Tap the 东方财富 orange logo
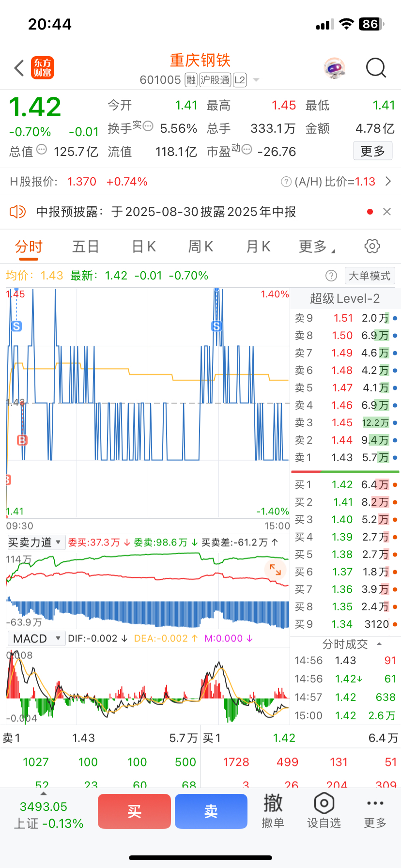The image size is (401, 868). click(x=43, y=68)
